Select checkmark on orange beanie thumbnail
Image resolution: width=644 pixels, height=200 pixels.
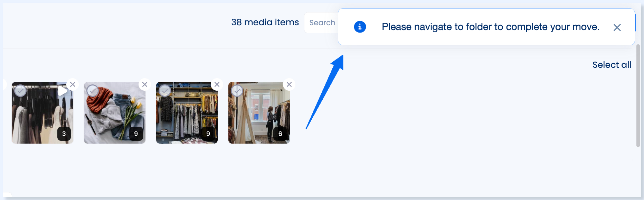tap(93, 91)
